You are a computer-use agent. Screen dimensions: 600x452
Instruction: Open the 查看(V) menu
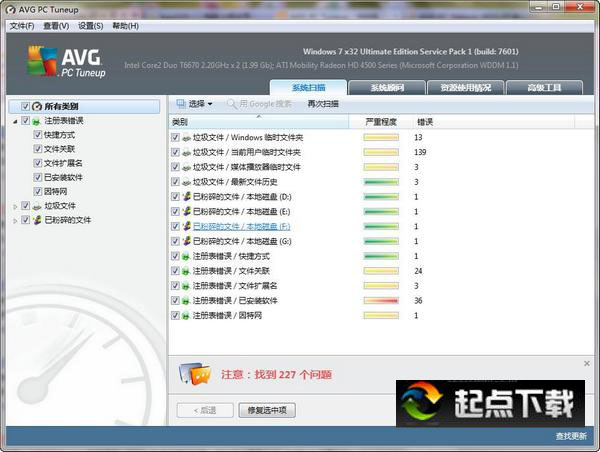(x=56, y=26)
